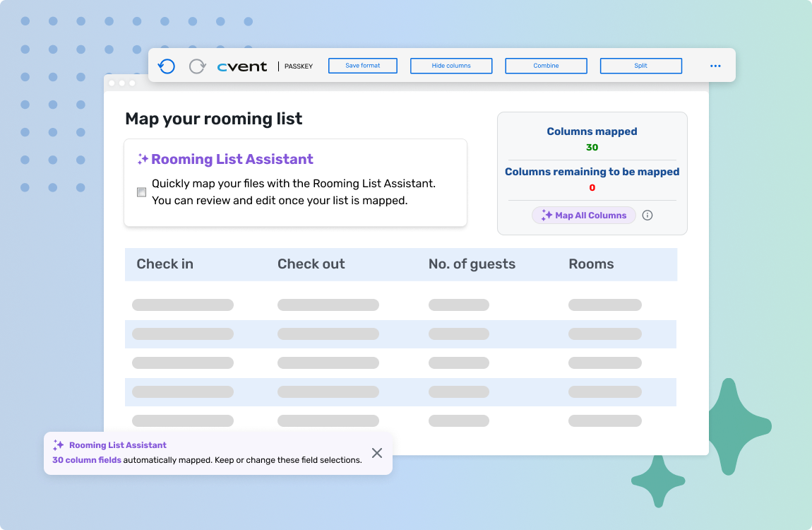This screenshot has height=530, width=812.
Task: Click the PASSKEY label in the toolbar
Action: 298,66
